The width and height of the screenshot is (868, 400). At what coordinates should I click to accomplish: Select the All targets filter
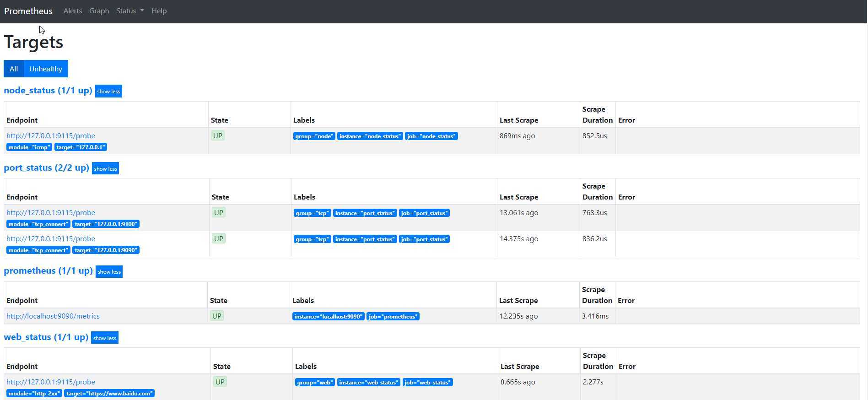(14, 69)
